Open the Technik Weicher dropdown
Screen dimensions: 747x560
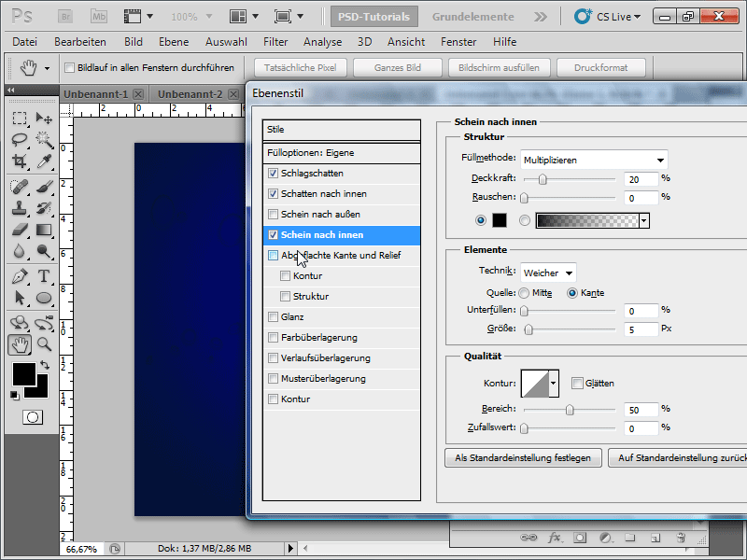(548, 273)
